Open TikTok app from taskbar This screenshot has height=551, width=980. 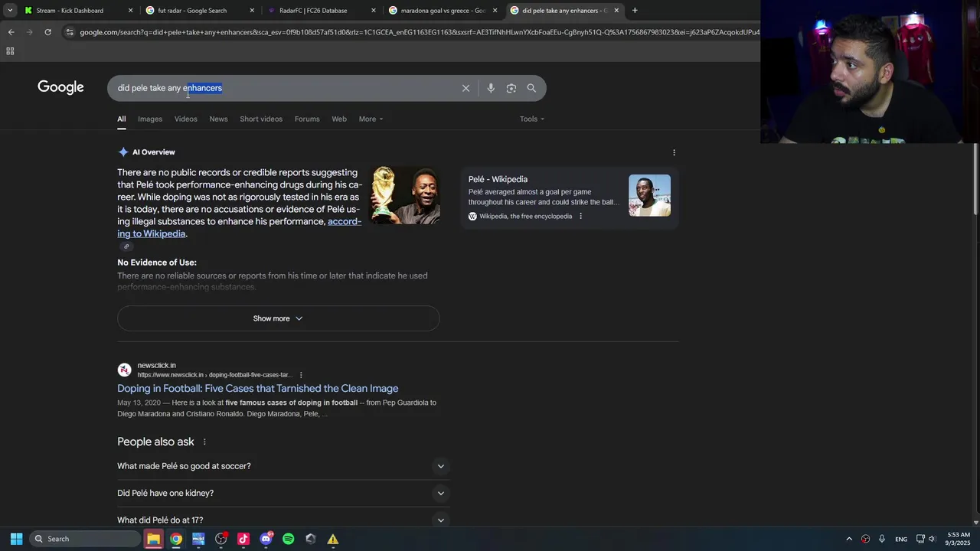tap(243, 539)
